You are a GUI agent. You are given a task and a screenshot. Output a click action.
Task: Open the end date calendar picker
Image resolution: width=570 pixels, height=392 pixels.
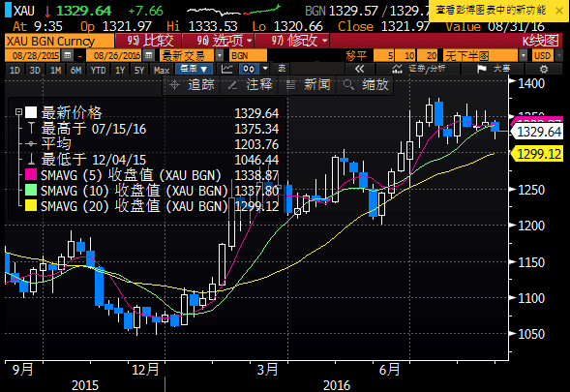point(148,55)
